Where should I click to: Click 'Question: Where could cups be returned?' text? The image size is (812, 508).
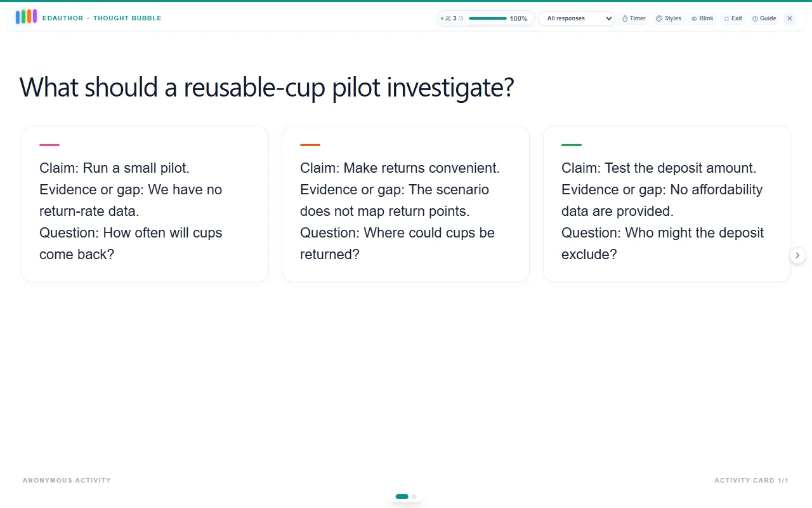coord(397,243)
